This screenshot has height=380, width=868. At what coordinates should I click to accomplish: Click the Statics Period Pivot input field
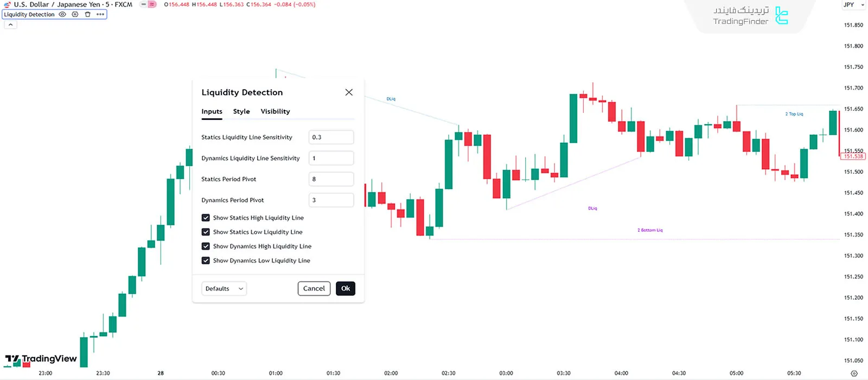331,179
